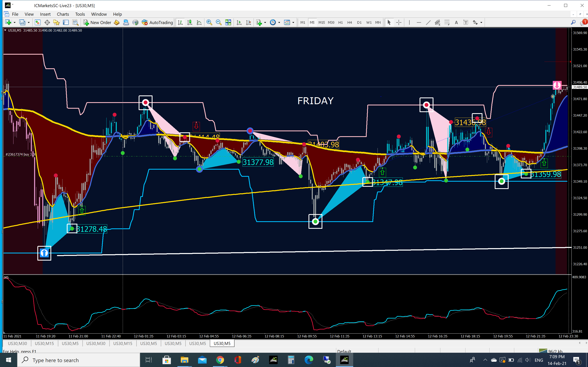Image resolution: width=588 pixels, height=367 pixels.
Task: Switch to the first US30,M30 chart tab
Action: point(17,344)
